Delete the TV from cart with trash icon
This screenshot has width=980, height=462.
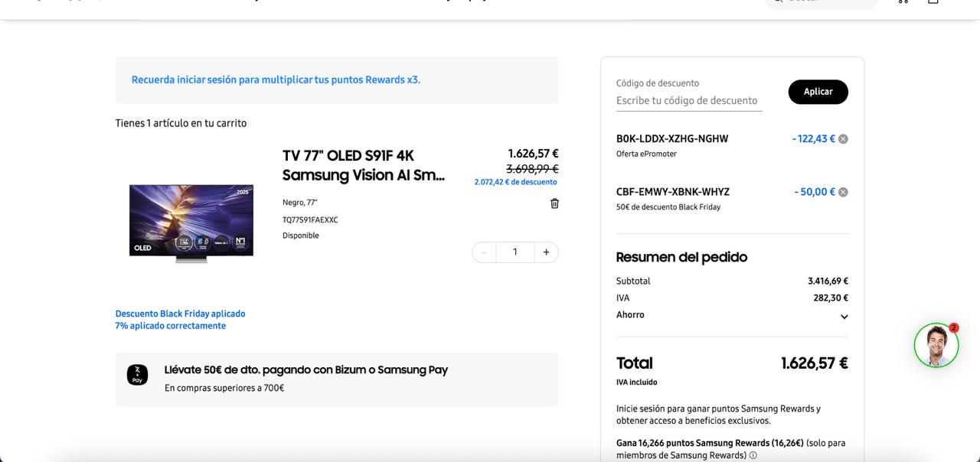(x=554, y=203)
